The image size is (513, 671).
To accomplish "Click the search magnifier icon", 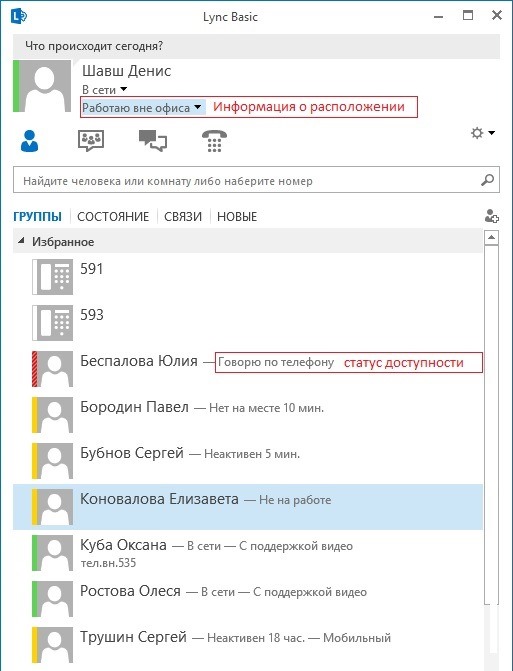I will point(487,180).
